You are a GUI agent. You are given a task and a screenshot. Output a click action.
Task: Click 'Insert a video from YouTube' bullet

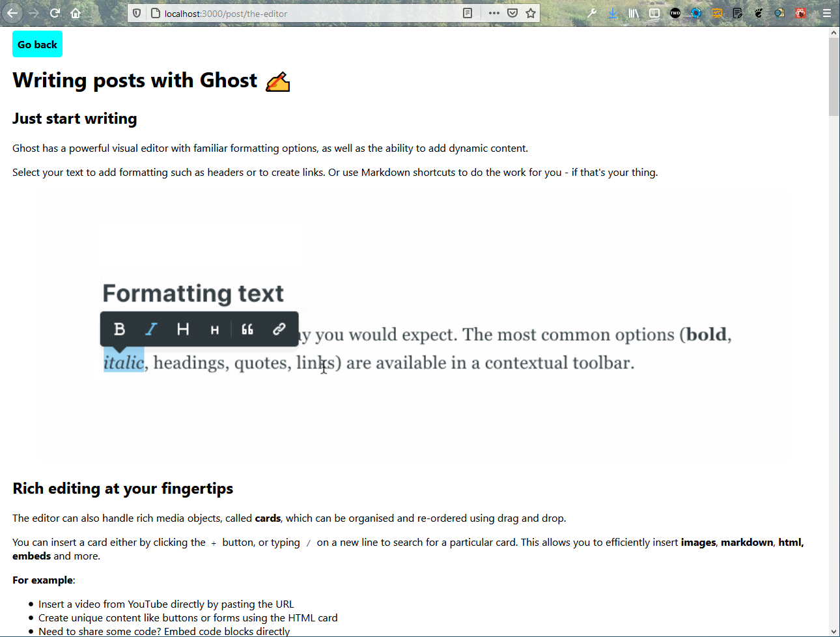pos(166,604)
